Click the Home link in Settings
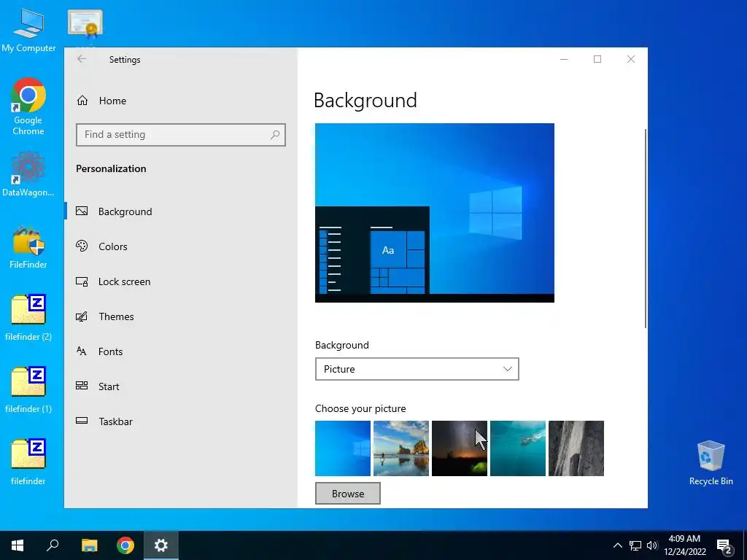 click(x=112, y=101)
